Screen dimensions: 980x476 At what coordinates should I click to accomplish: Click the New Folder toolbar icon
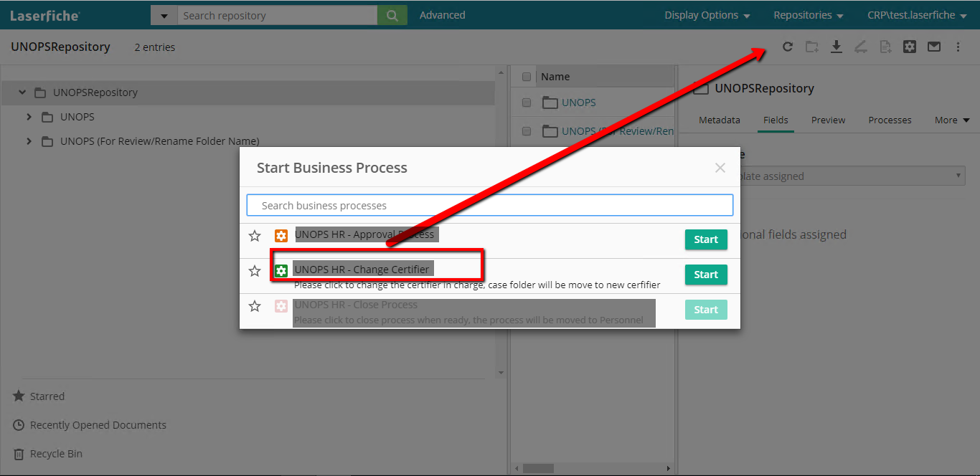[812, 47]
